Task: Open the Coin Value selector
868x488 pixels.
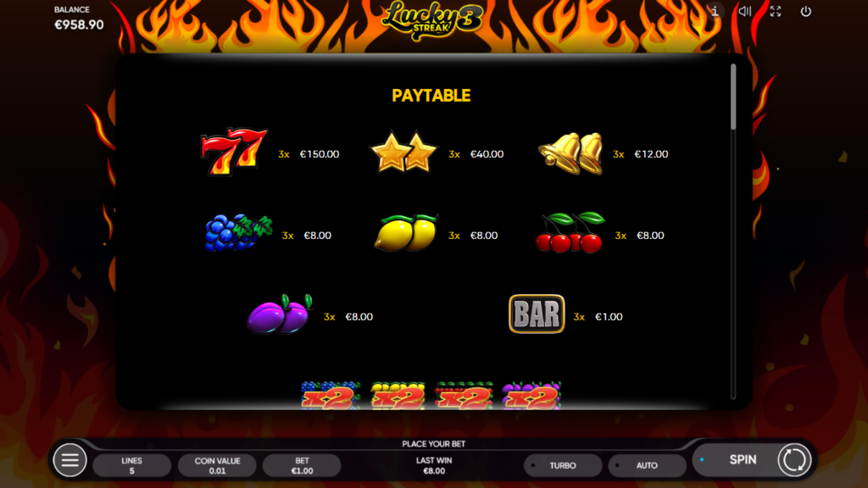Action: tap(217, 465)
